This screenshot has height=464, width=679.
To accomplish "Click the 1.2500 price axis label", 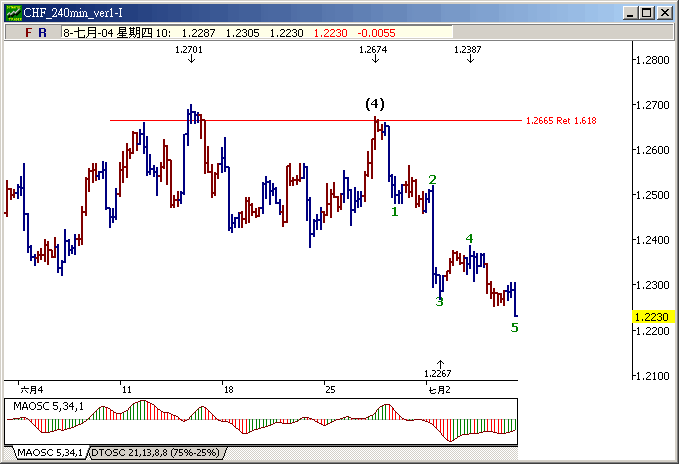I will (653, 195).
